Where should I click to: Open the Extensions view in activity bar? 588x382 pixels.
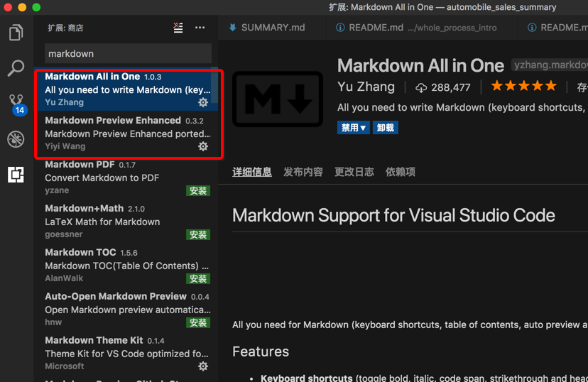coord(16,175)
